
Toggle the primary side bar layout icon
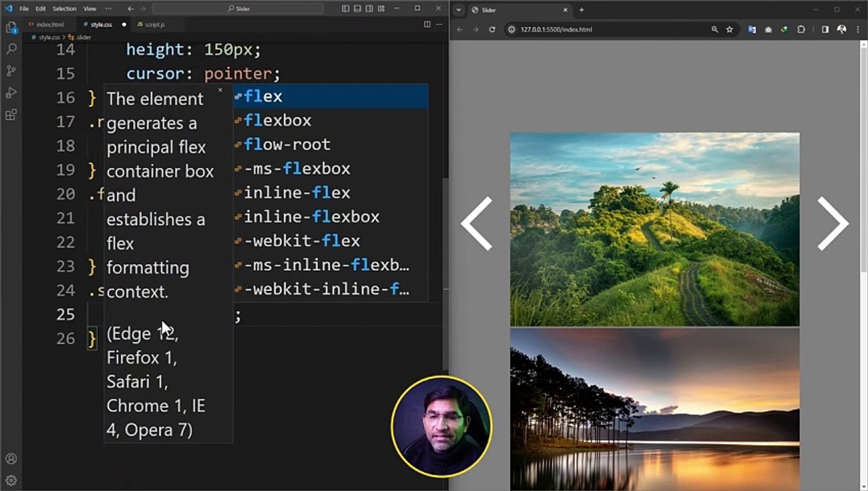click(x=345, y=9)
